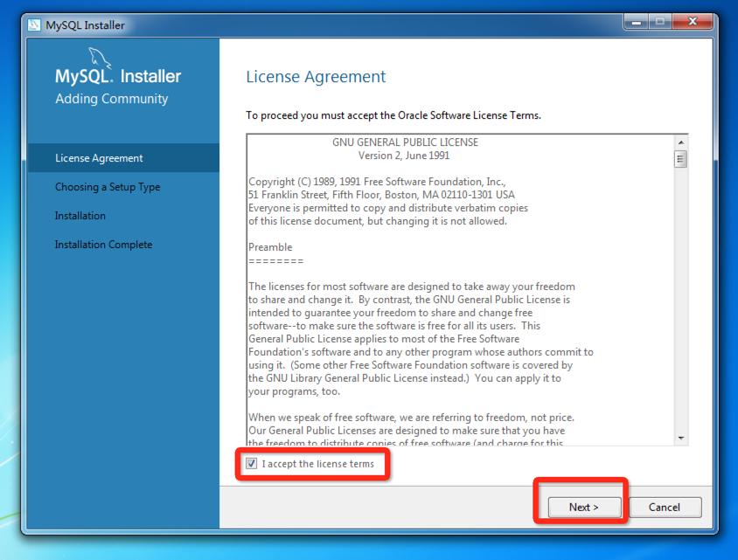738x560 pixels.
Task: Click the MySQL Installer title bar icon
Action: point(37,25)
